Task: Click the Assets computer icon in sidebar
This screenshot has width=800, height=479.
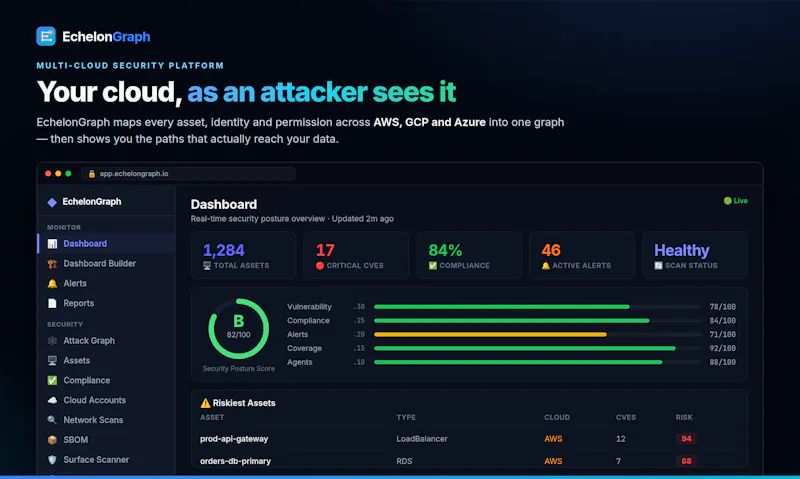Action: coord(52,361)
